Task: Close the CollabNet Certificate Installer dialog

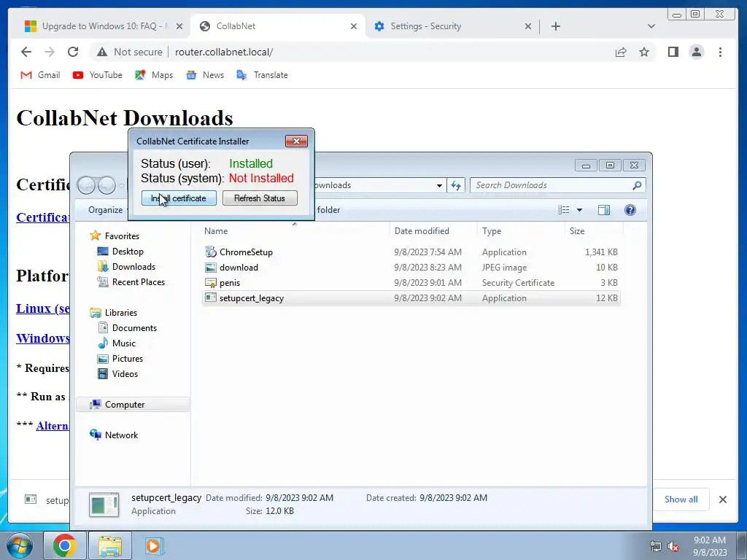Action: click(x=296, y=141)
